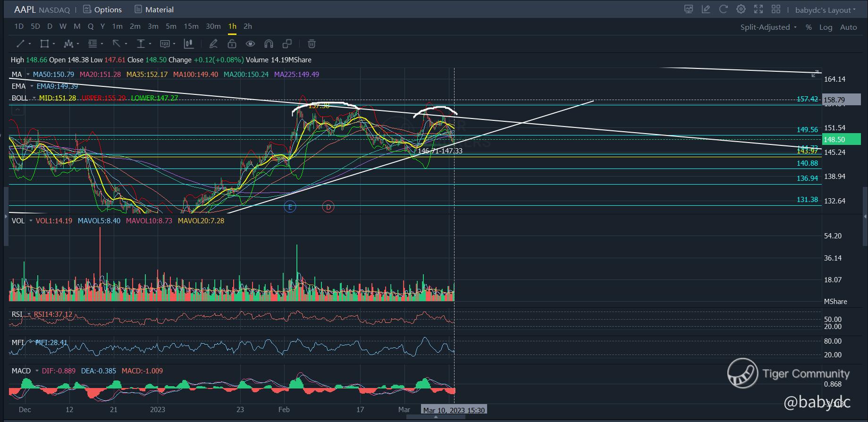The image size is (868, 422).
Task: Toggle magnet snap mode
Action: [x=269, y=44]
